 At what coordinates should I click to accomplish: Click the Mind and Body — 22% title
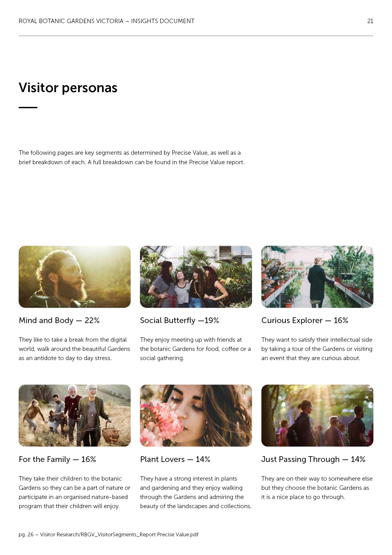coord(59,321)
